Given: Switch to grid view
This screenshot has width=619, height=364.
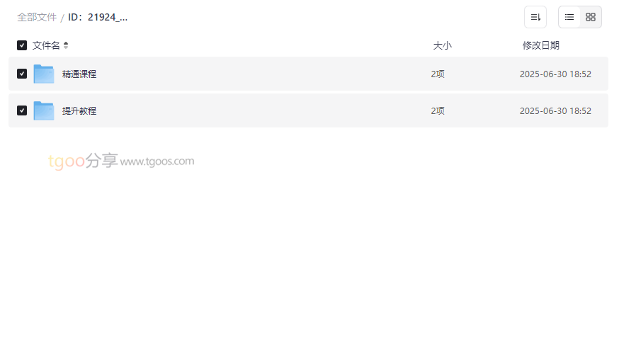Looking at the screenshot, I should click(x=591, y=17).
